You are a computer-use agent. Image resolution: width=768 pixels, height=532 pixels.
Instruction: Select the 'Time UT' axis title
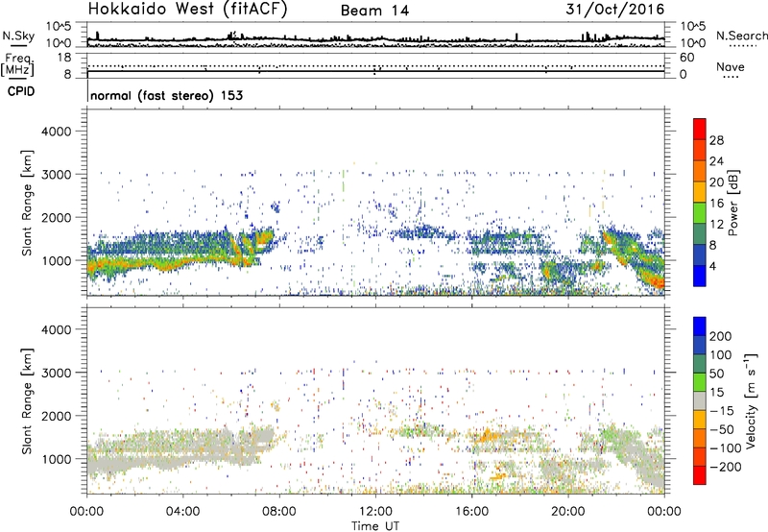point(375,526)
